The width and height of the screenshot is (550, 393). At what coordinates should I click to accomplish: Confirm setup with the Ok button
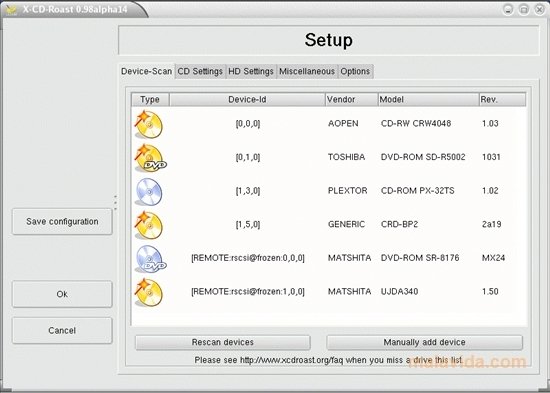[x=62, y=294]
